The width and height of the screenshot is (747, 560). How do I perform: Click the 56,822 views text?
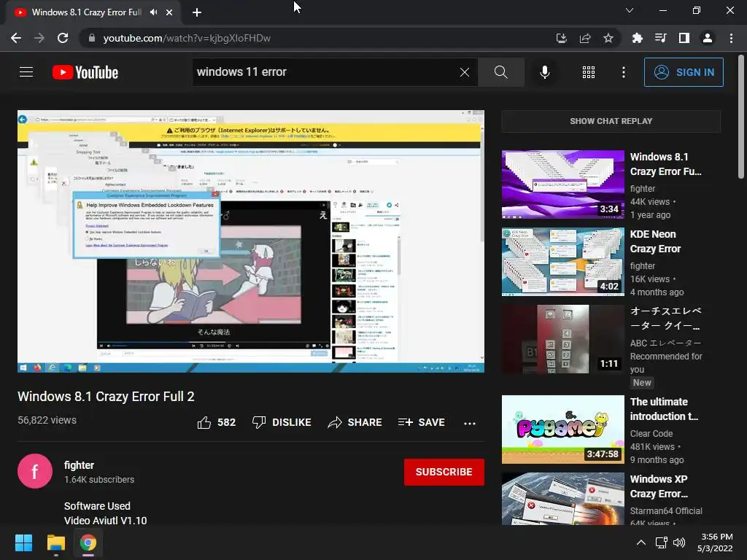(47, 420)
